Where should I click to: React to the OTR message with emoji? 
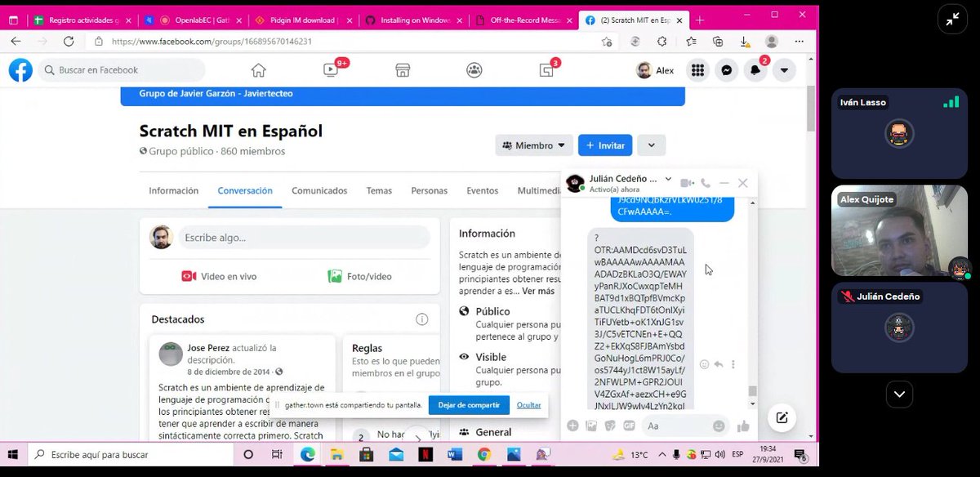[705, 364]
